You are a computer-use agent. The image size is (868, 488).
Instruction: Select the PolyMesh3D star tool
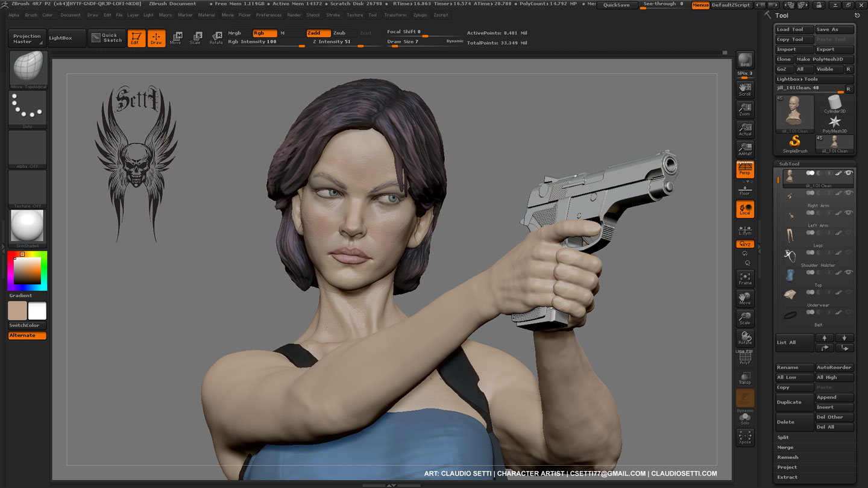(835, 124)
